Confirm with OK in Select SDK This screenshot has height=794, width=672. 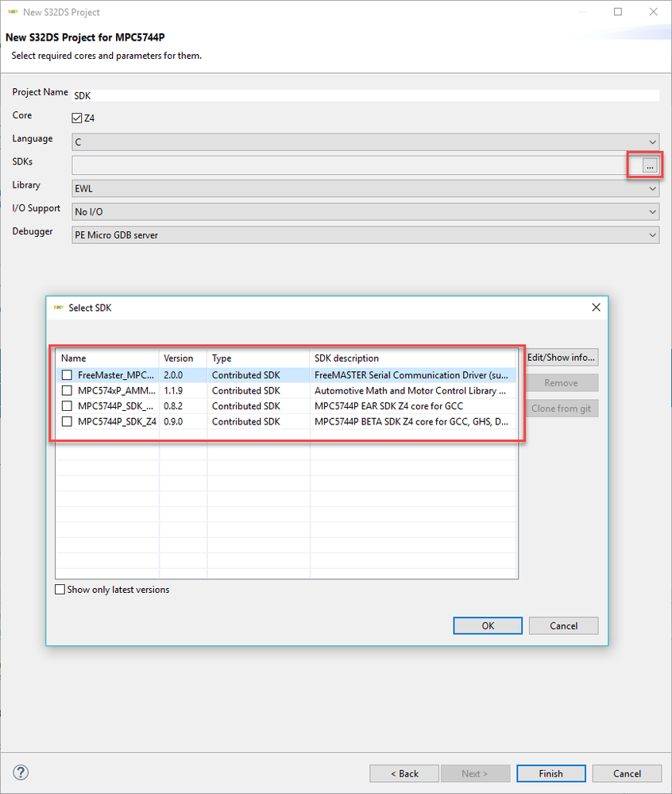488,626
